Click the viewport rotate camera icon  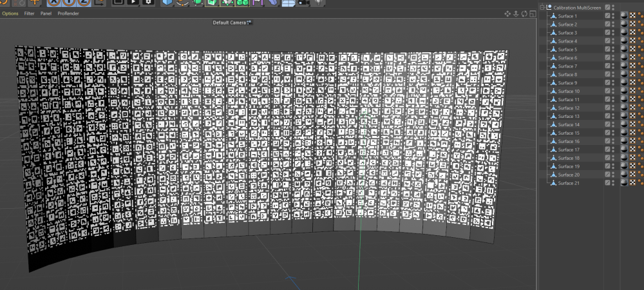tap(524, 14)
